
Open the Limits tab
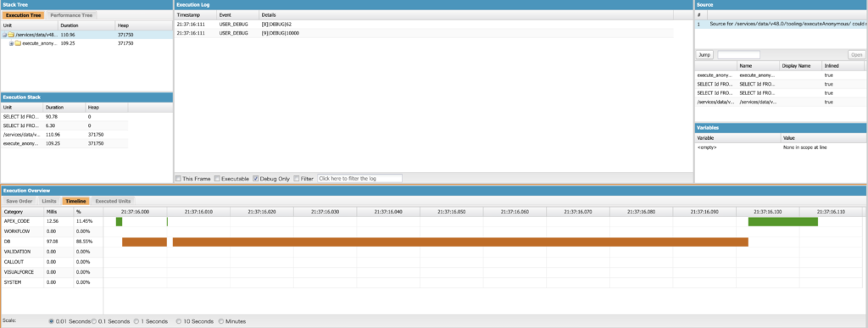[49, 201]
